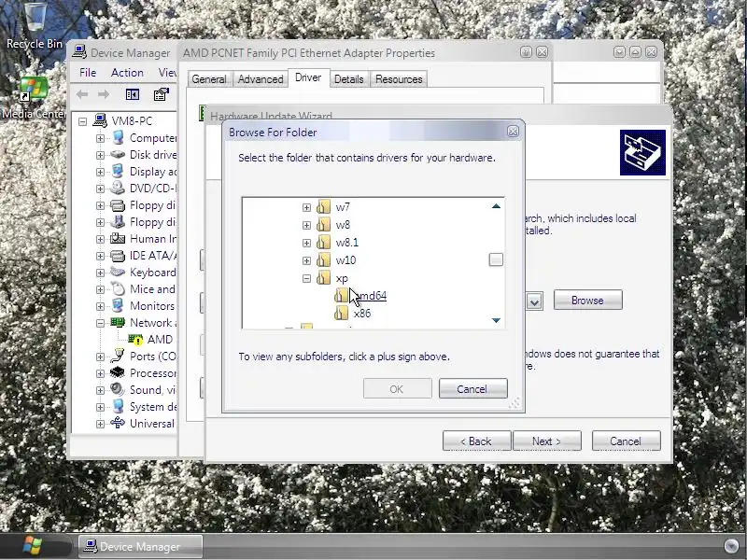This screenshot has height=560, width=747.
Task: Click the hardware wizard graphic icon
Action: click(x=642, y=152)
